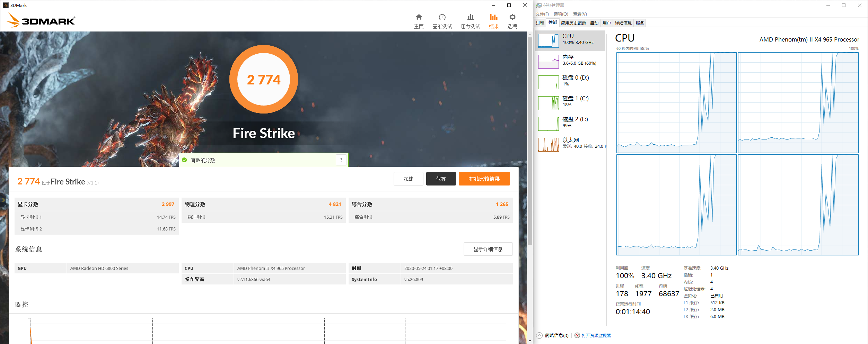
Task: Open Resource Monitor link
Action: pos(596,335)
